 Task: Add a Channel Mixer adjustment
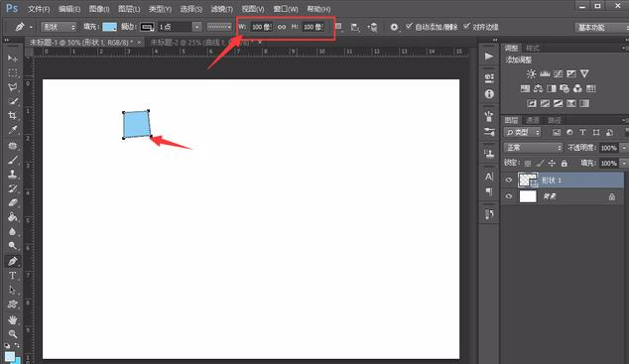click(577, 88)
